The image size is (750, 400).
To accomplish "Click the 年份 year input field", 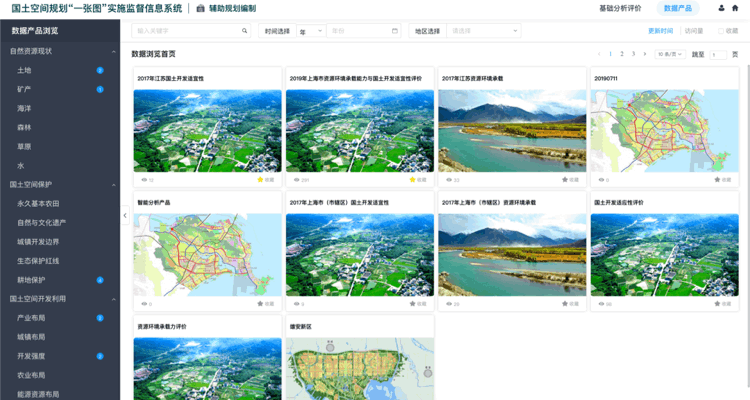I will (364, 31).
